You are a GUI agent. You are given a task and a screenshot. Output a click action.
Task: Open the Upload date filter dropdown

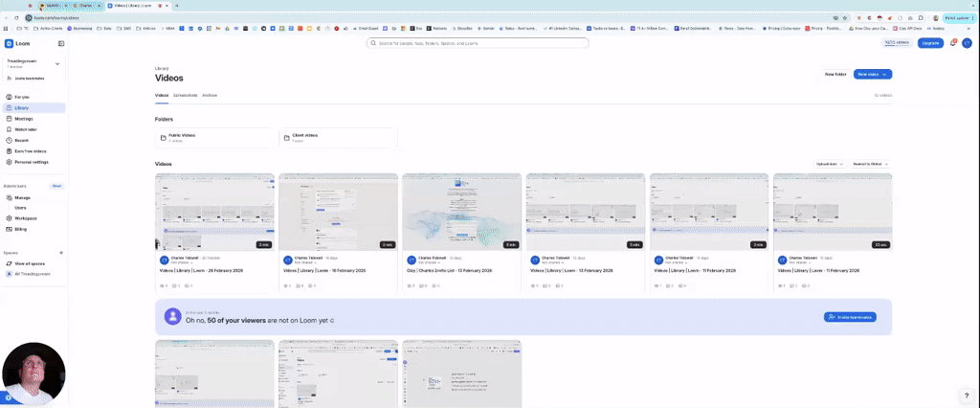point(830,164)
